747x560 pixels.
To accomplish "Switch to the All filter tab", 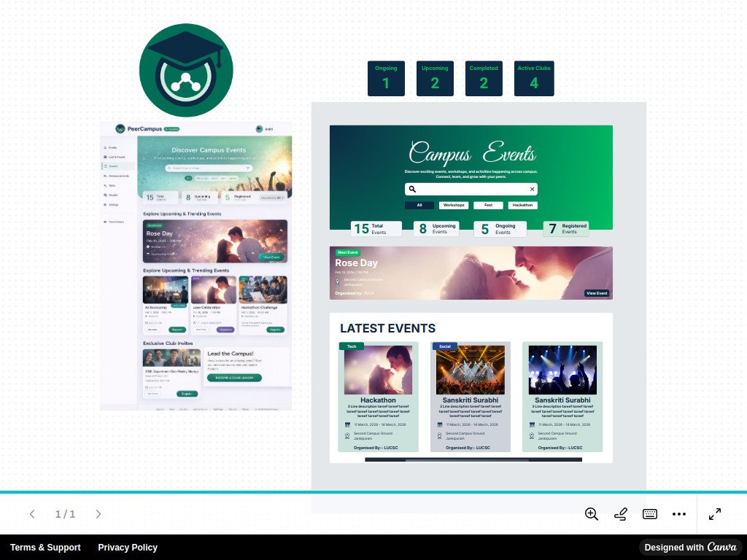I will (419, 205).
